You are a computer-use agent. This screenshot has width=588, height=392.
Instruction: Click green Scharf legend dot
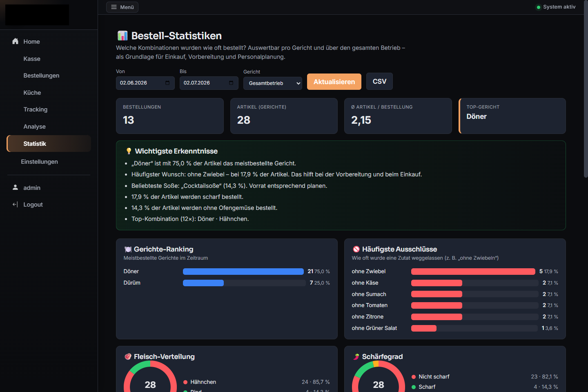click(x=414, y=387)
